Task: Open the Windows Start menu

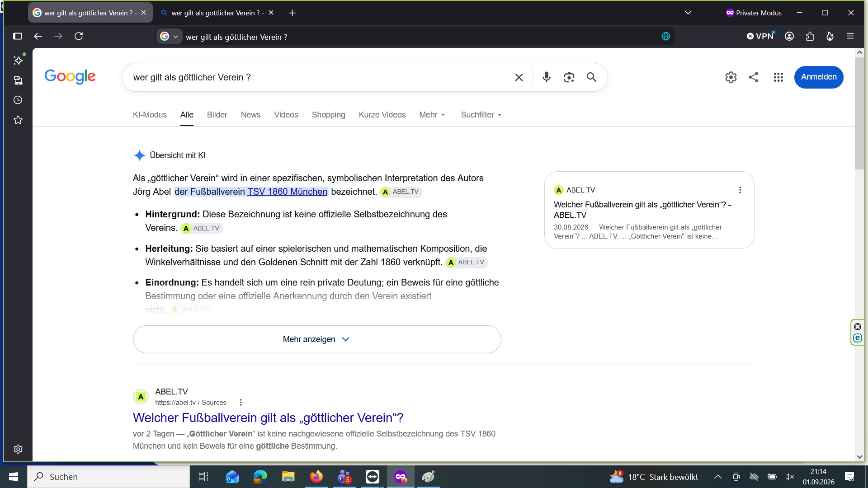Action: click(14, 477)
